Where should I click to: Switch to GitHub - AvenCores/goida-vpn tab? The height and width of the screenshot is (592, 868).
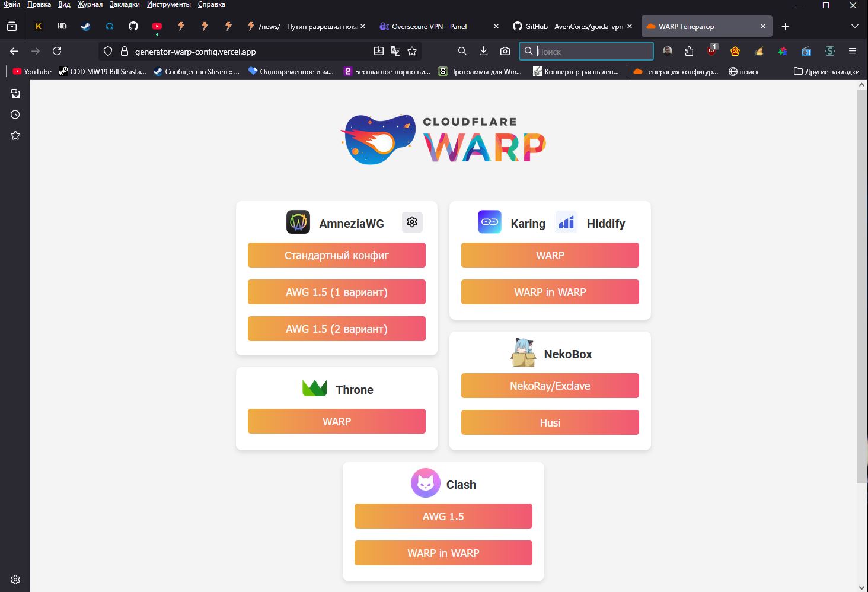[573, 26]
